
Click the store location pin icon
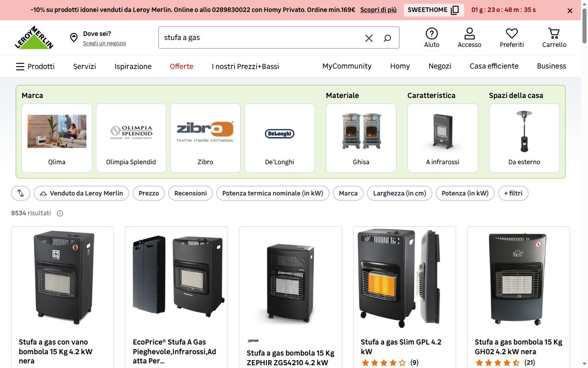click(73, 38)
